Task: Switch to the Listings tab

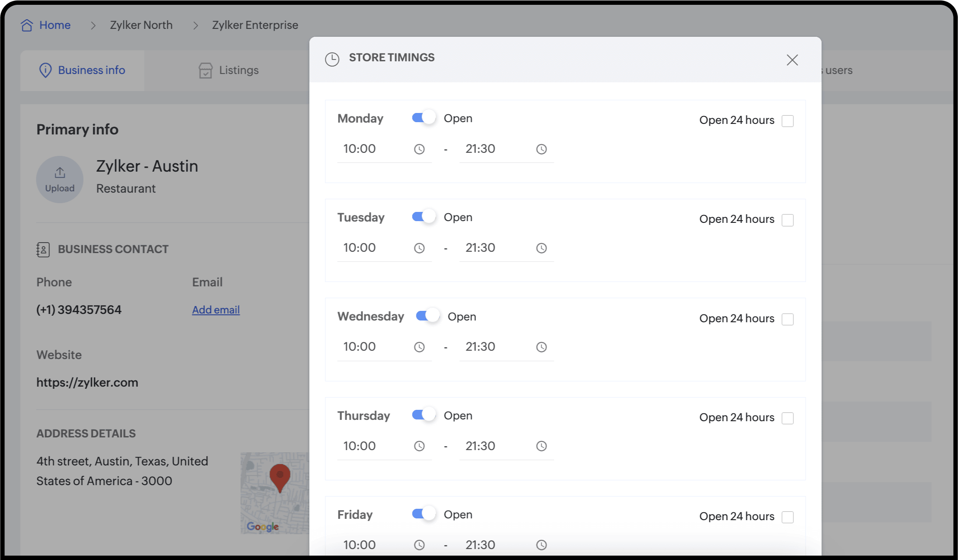Action: point(229,70)
